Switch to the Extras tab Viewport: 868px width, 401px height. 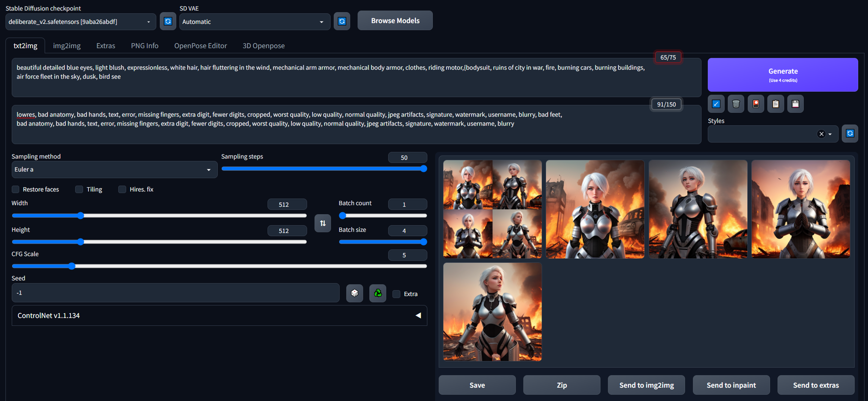point(106,45)
